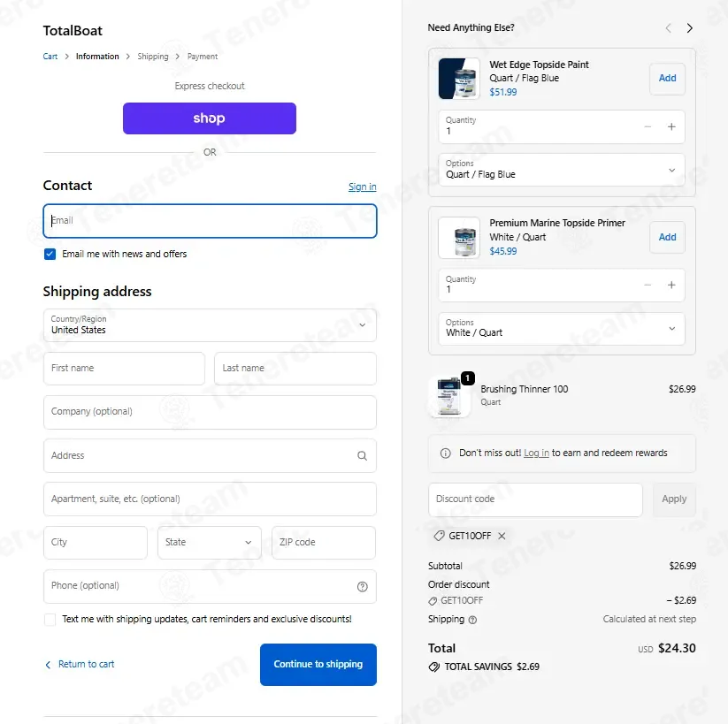Click the $45.99 price of Marine Primer
Image resolution: width=728 pixels, height=724 pixels.
[502, 251]
